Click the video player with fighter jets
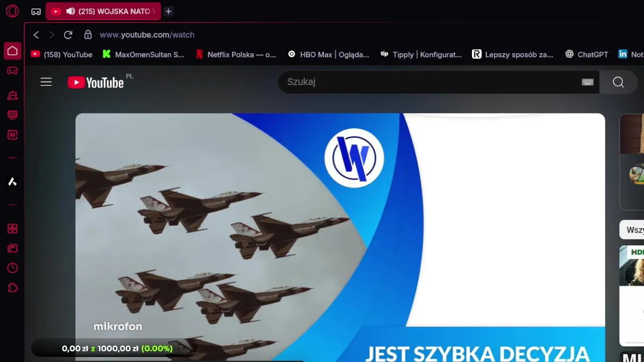The width and height of the screenshot is (644, 362). click(x=340, y=237)
